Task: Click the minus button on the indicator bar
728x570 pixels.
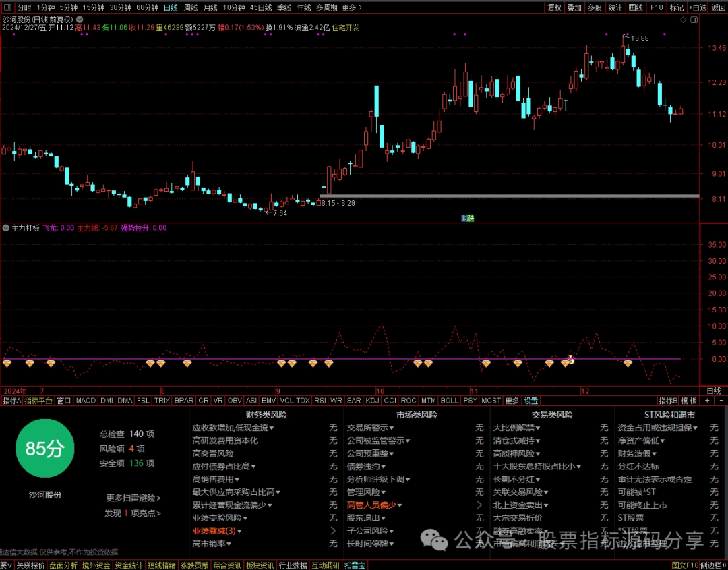Action: click(721, 401)
